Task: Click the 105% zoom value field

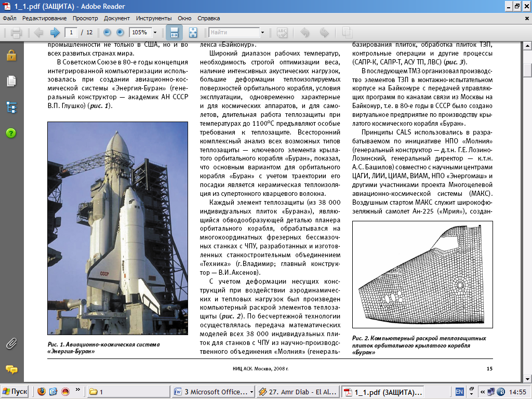Action: [x=140, y=33]
